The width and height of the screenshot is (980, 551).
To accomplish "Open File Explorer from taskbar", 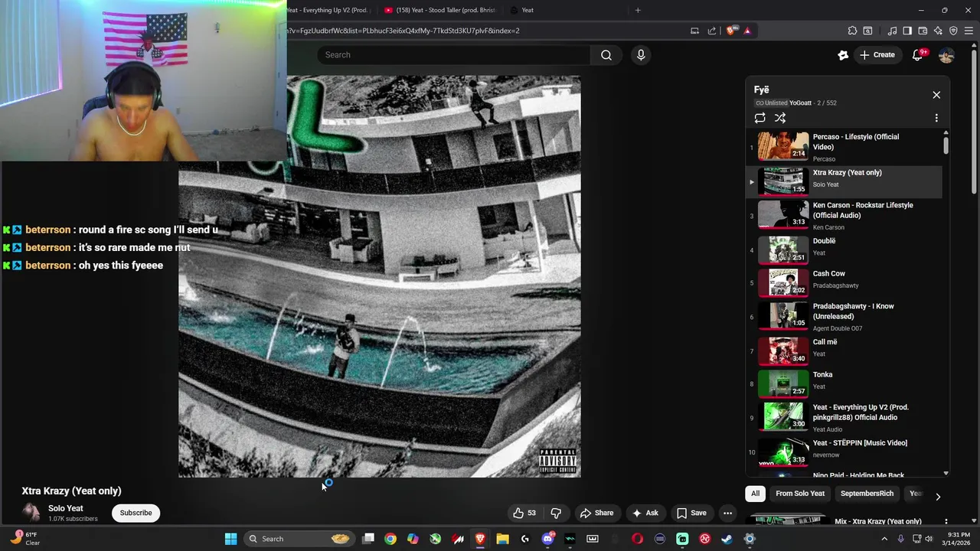I will click(502, 539).
